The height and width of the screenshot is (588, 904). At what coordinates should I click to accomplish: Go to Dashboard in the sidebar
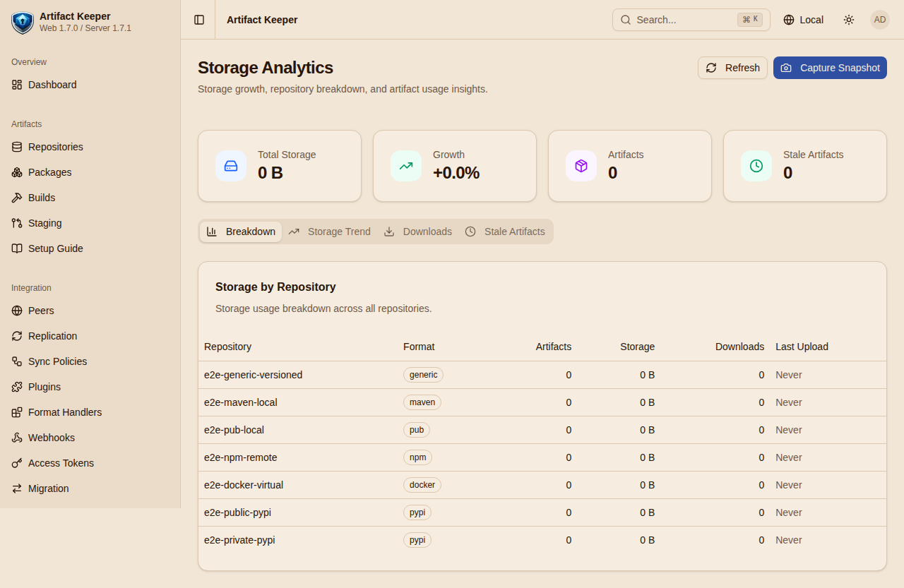90,85
